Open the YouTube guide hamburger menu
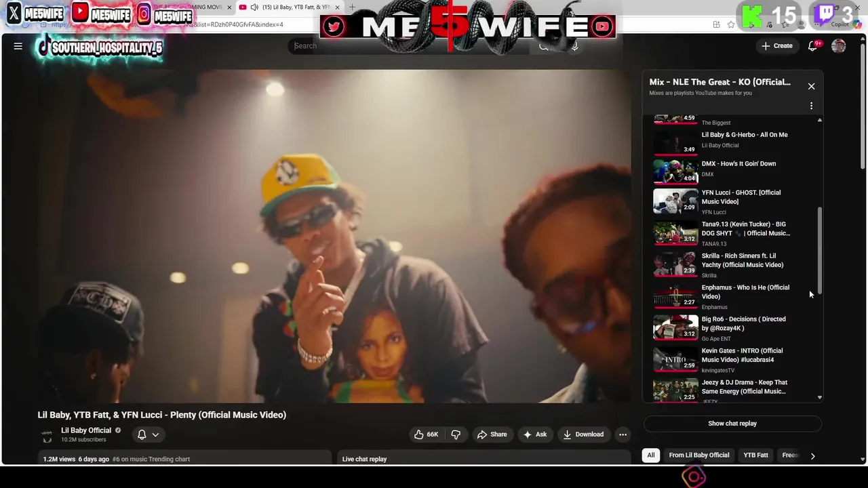This screenshot has height=488, width=868. (18, 46)
